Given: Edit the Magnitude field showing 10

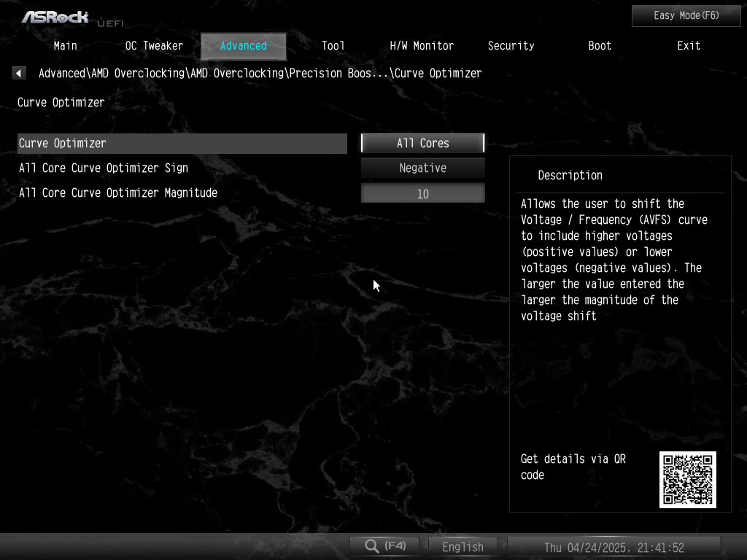Looking at the screenshot, I should click(422, 193).
